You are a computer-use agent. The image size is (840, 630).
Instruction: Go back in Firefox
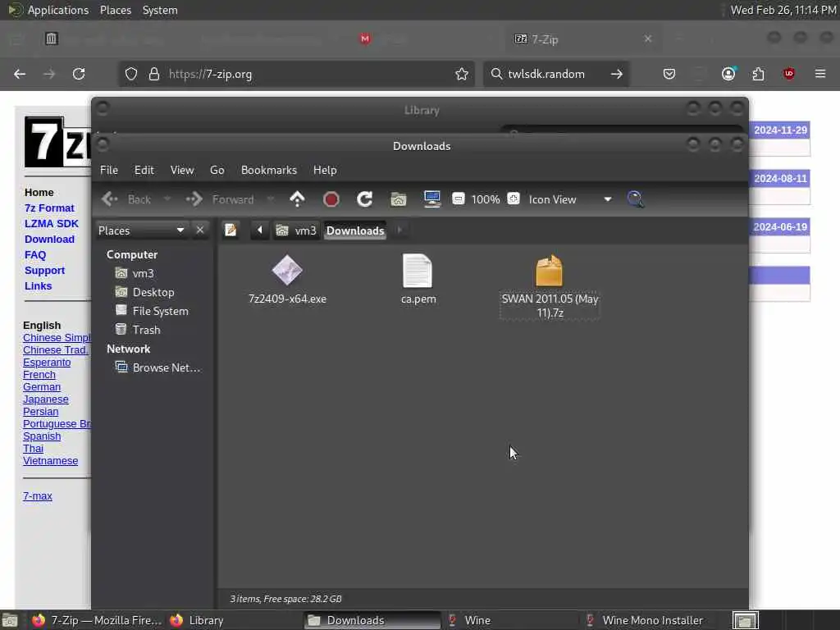(20, 74)
